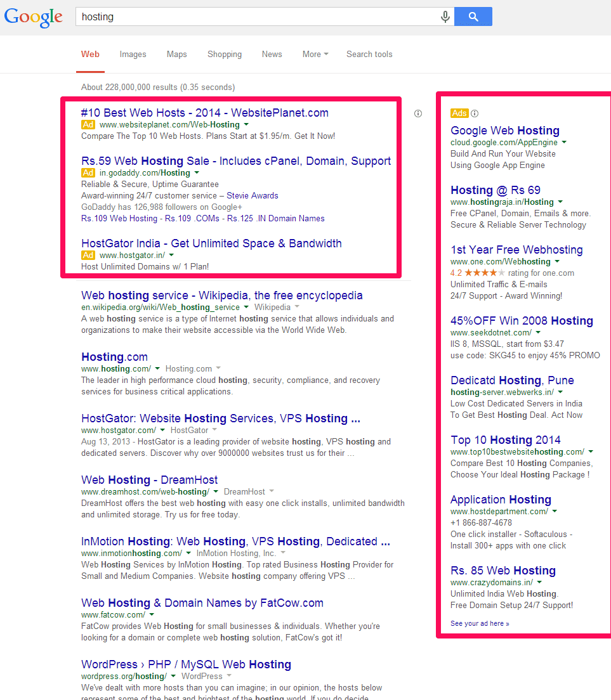Open dropdown arrow beside hostingraja.in/Hosting

click(560, 202)
